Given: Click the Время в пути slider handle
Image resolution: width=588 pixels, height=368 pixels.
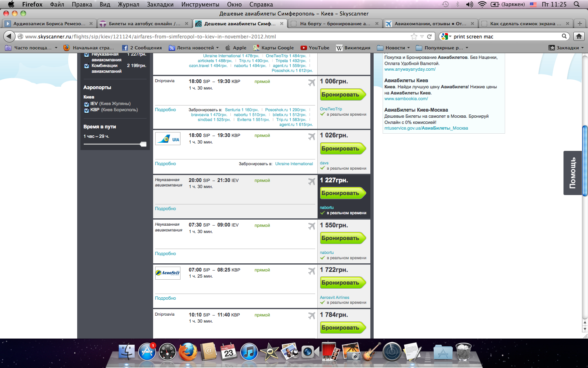Looking at the screenshot, I should point(143,144).
